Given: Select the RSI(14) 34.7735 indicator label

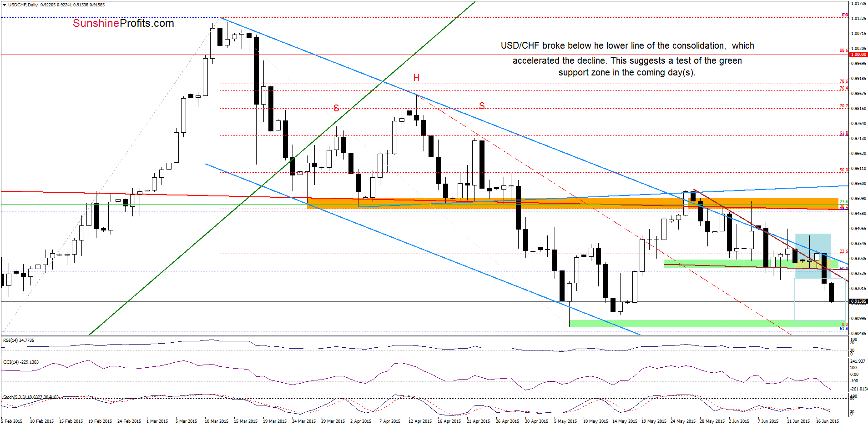Looking at the screenshot, I should (x=19, y=340).
